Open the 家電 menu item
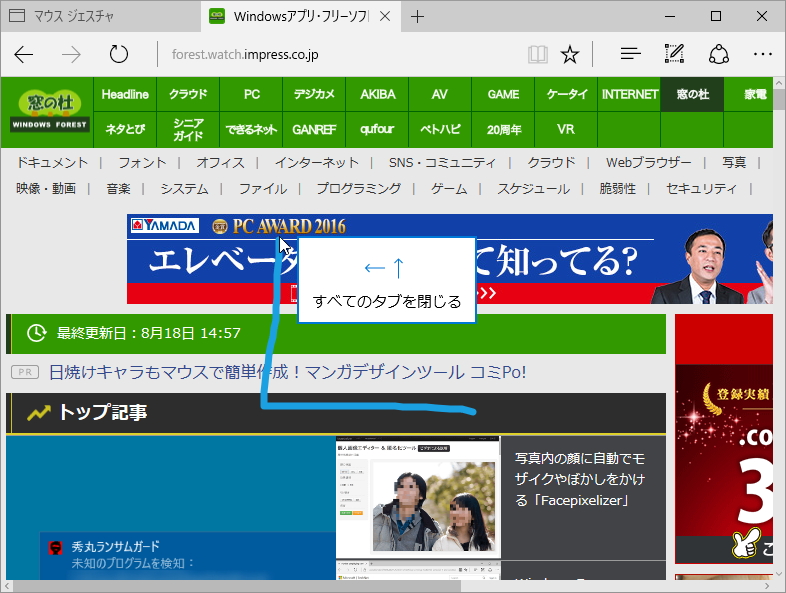The height and width of the screenshot is (593, 786). (749, 94)
